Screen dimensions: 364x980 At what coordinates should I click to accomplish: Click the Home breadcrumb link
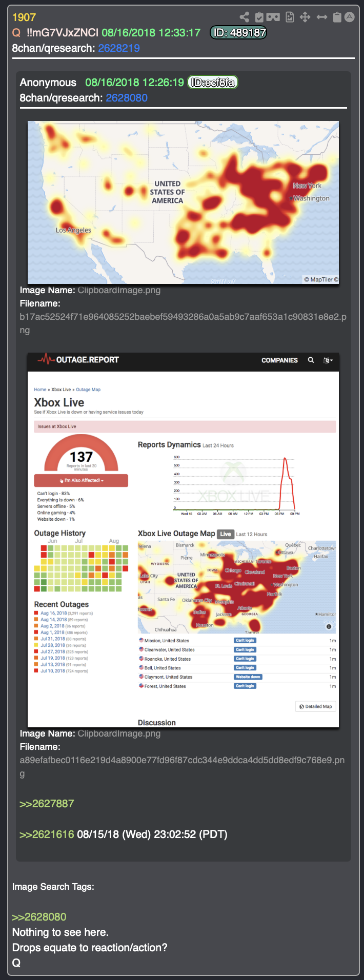tap(40, 390)
